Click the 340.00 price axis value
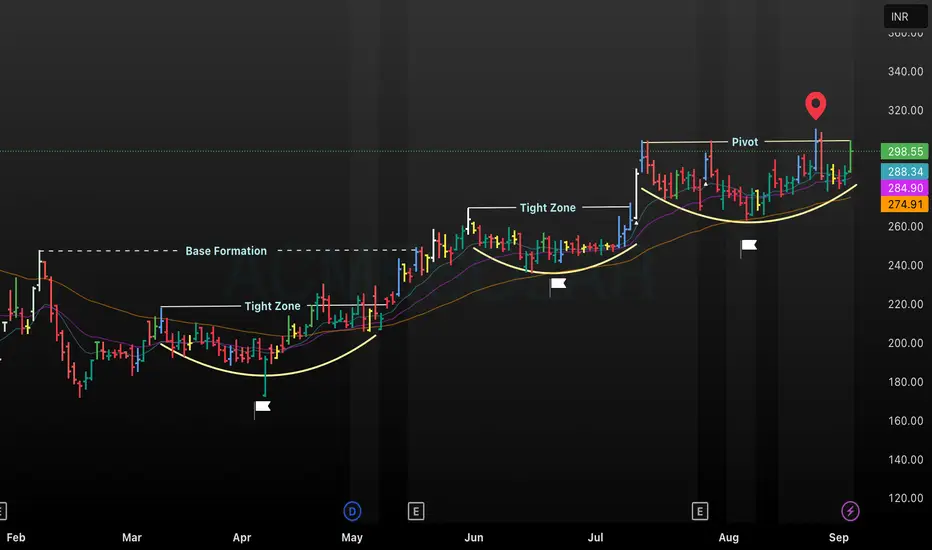Screen dimensions: 932x550 [905, 71]
